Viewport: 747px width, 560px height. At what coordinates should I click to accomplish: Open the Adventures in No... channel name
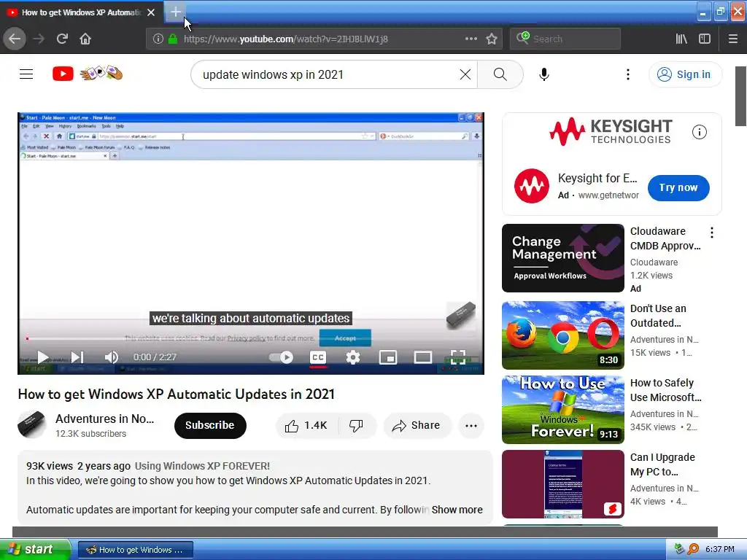pos(105,419)
